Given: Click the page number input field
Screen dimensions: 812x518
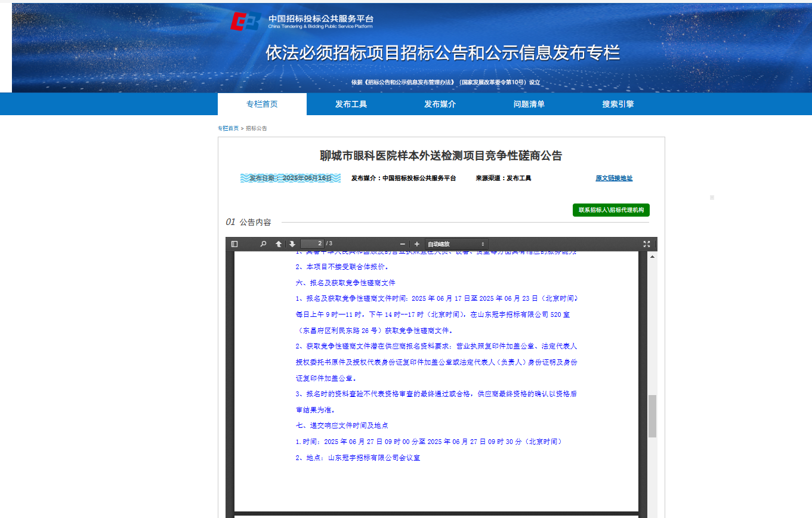Looking at the screenshot, I should [x=312, y=243].
